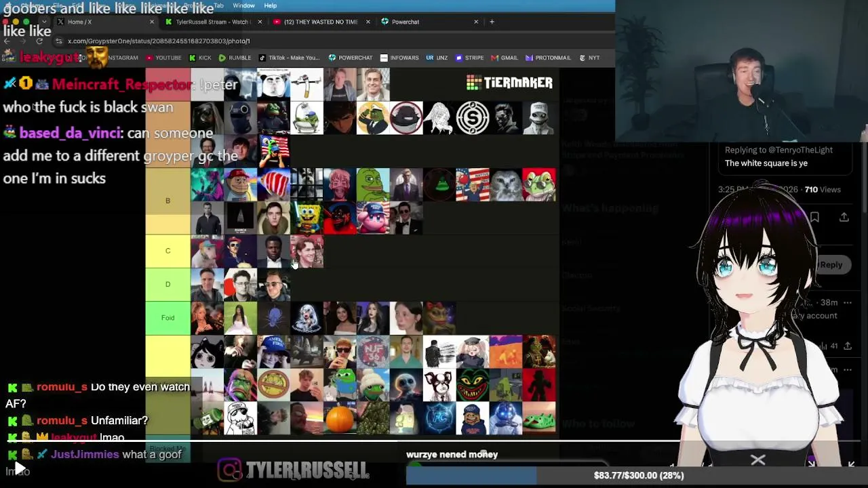Click the C tier label
Screen dimensions: 868x488
167,251
